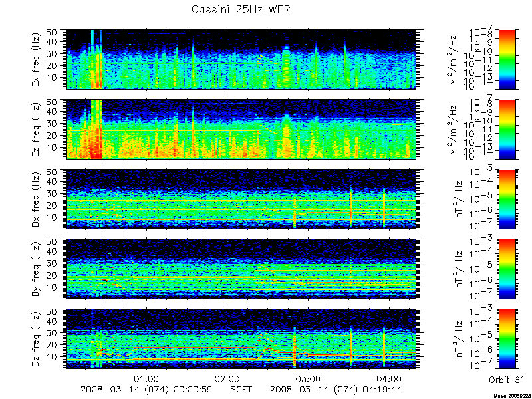
Task: Click the By panel color bar
Action: coord(507,269)
